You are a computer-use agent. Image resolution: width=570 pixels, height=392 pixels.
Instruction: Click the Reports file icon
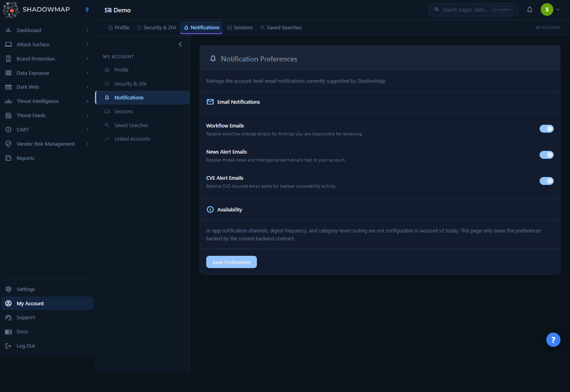click(x=8, y=158)
